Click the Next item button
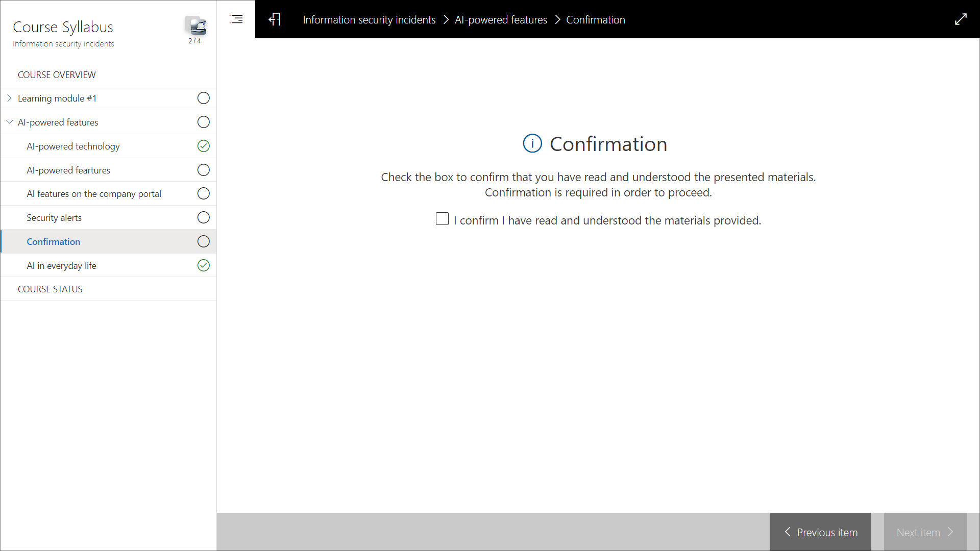Screen dimensions: 980x551 tap(925, 532)
